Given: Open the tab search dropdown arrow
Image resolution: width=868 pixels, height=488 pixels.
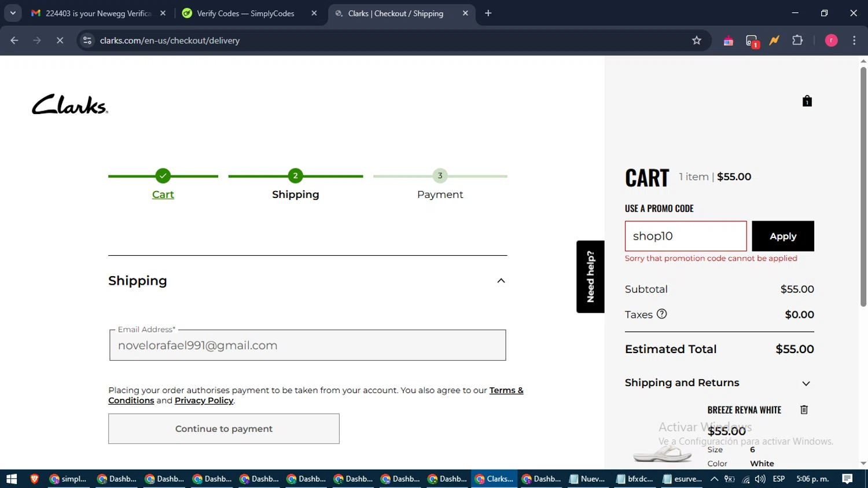Looking at the screenshot, I should [13, 13].
